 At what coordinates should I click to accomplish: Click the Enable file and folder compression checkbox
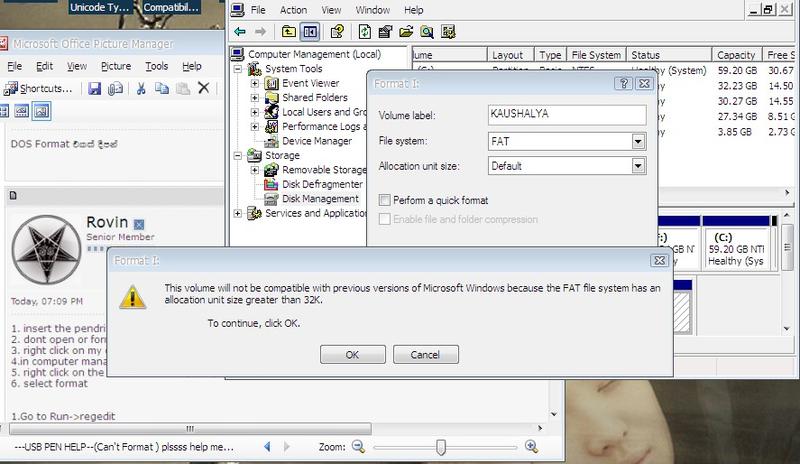[385, 219]
